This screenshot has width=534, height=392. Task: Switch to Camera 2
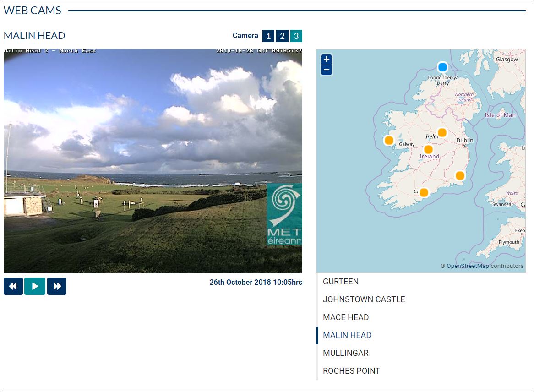click(x=282, y=36)
